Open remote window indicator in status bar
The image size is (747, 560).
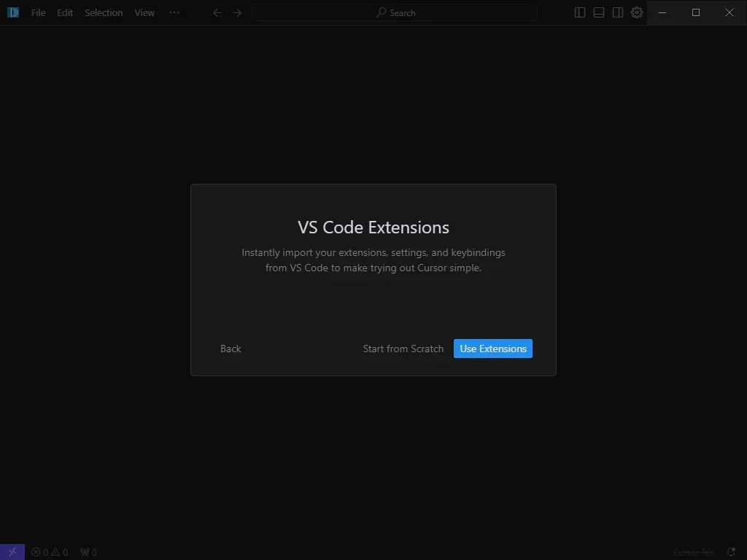(12, 552)
